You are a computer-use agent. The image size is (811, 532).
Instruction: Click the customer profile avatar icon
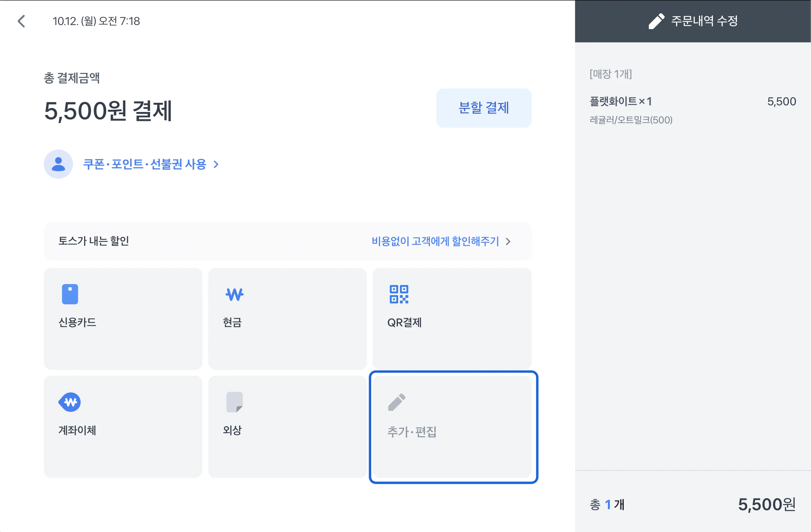(58, 164)
